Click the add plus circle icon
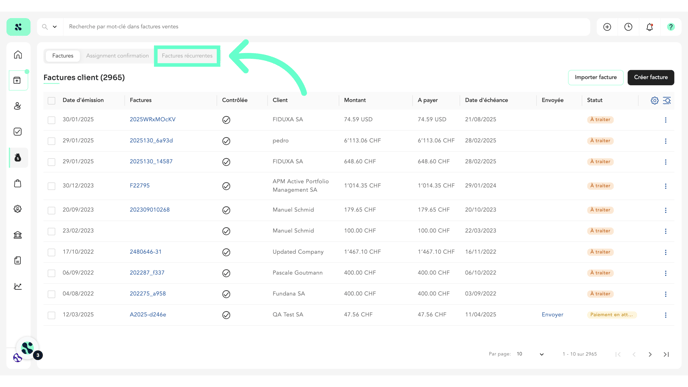Viewport: 688px width, 387px height. pyautogui.click(x=607, y=27)
